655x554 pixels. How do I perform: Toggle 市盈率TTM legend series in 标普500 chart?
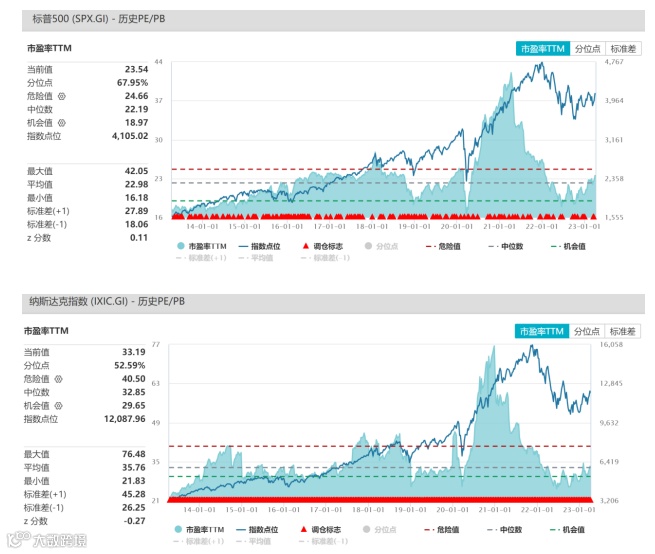(202, 247)
